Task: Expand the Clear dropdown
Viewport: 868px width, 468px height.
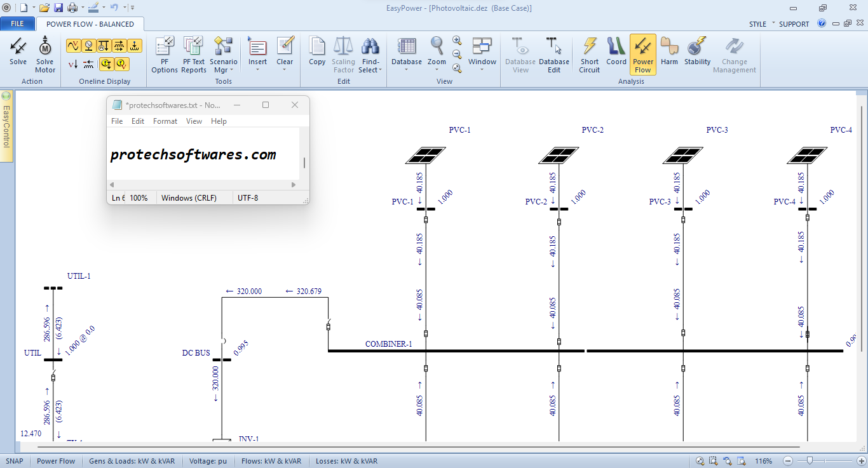Action: pos(285,55)
